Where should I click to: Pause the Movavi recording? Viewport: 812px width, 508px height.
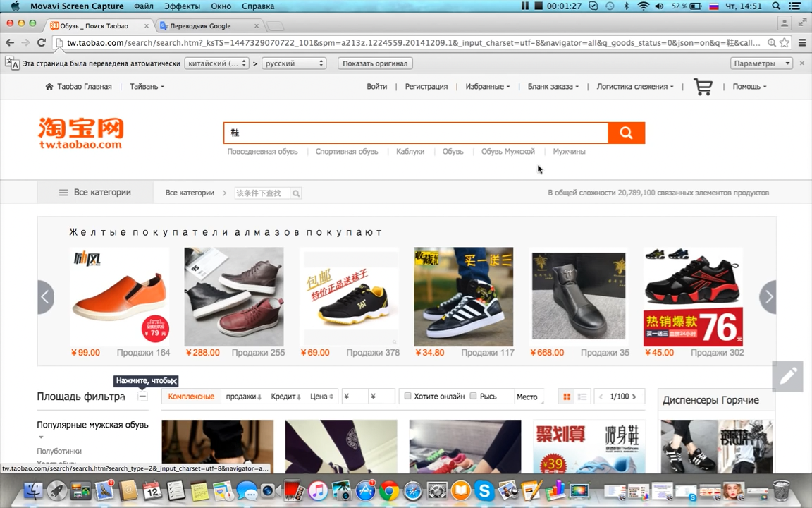tap(525, 6)
